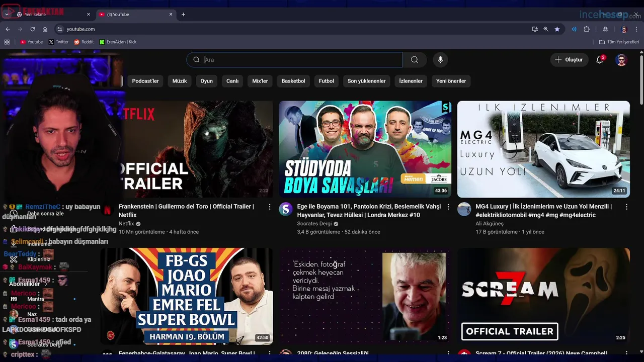Open Chrome's three-dot menu

[637, 29]
